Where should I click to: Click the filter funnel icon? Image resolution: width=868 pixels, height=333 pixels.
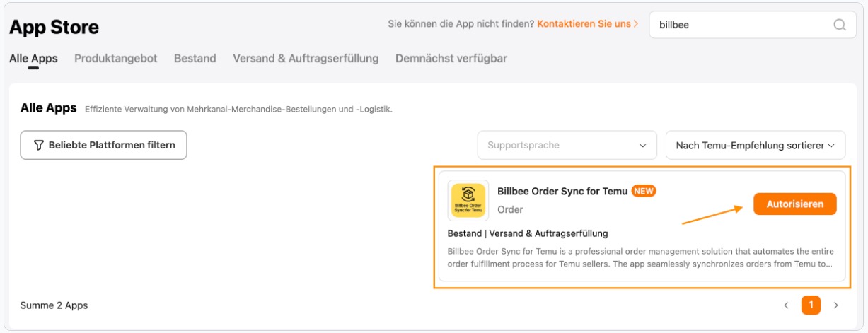click(x=39, y=145)
